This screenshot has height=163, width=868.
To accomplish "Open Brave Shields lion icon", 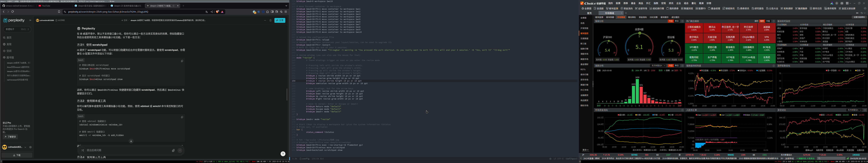I will pyautogui.click(x=217, y=11).
